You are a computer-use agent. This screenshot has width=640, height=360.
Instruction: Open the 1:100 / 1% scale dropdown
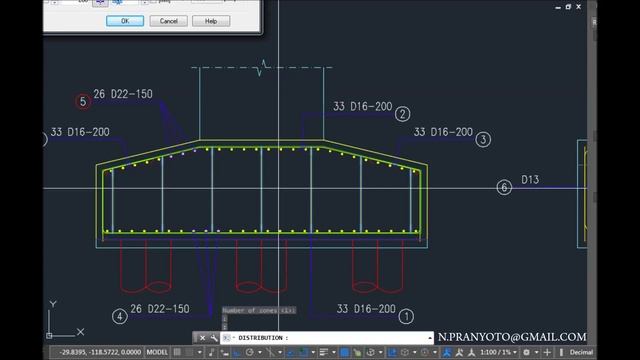[x=499, y=352]
